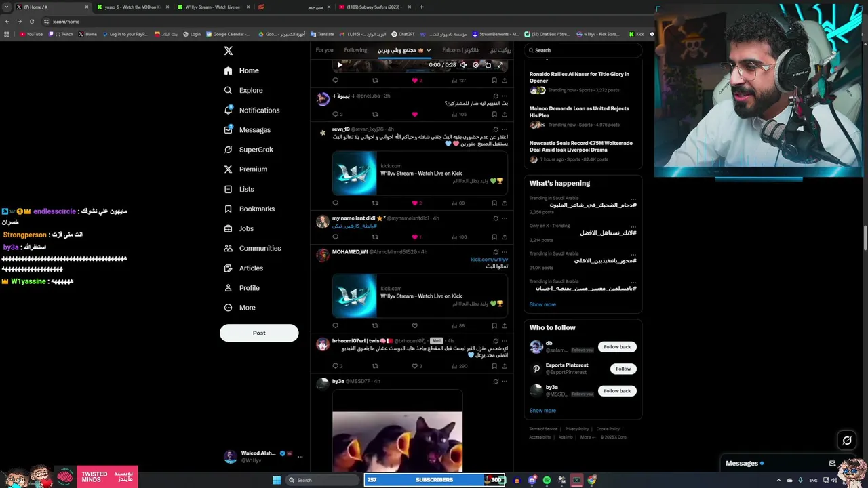Share the revn_19 post

click(x=504, y=203)
